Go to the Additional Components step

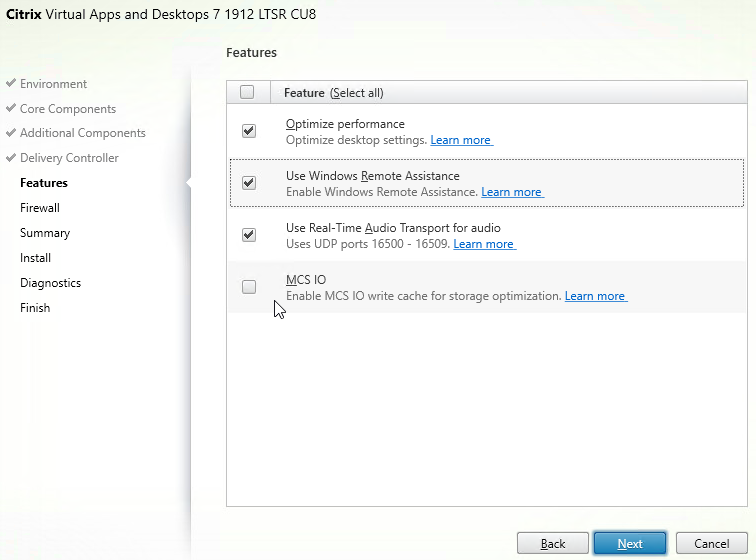tap(82, 133)
